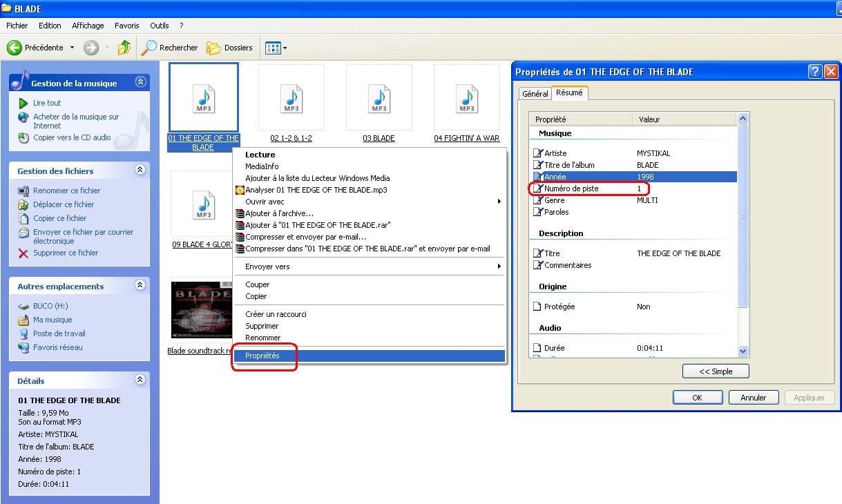Click the Renommer ce fichier icon
This screenshot has height=504, width=842.
[23, 191]
